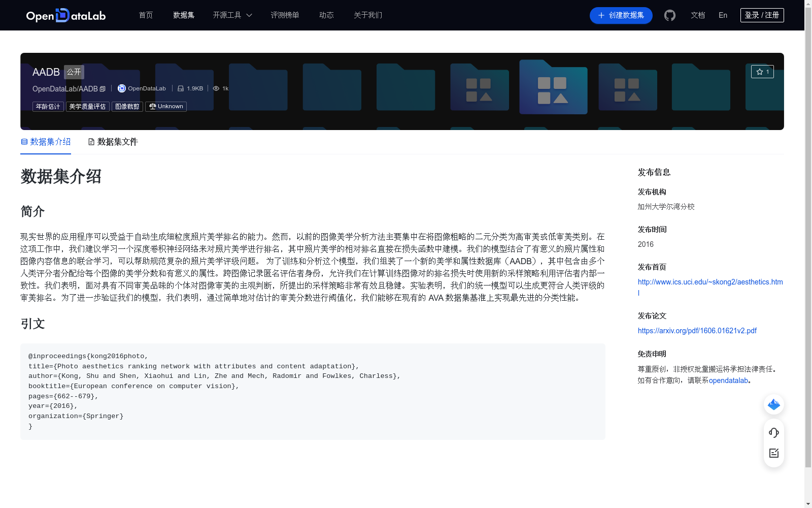Open the GitHub icon link
812x508 pixels.
(670, 15)
